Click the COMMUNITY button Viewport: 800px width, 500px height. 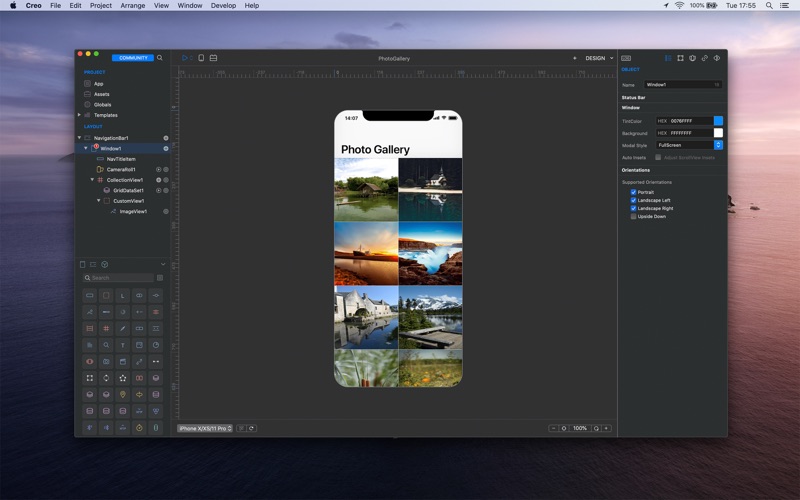click(133, 58)
